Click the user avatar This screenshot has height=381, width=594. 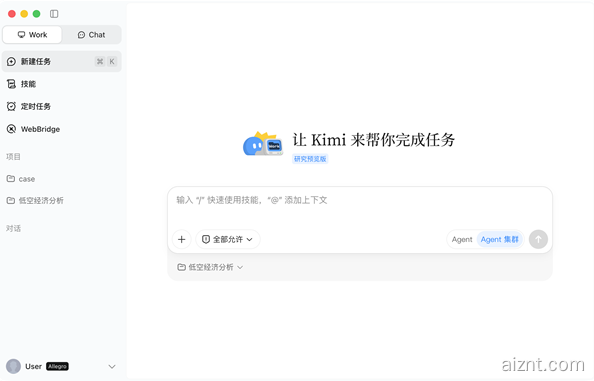coord(13,366)
